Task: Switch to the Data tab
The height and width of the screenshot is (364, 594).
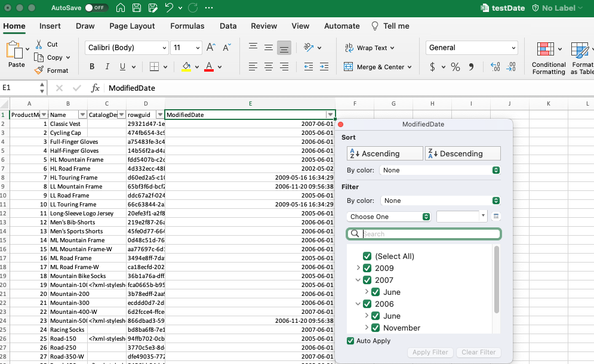Action: click(228, 26)
